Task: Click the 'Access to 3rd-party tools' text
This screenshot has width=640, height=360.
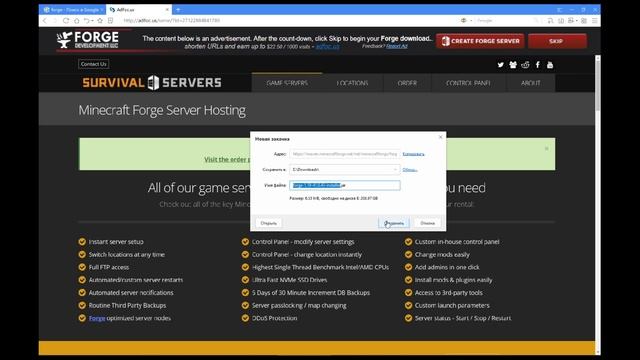Action: coord(449,293)
